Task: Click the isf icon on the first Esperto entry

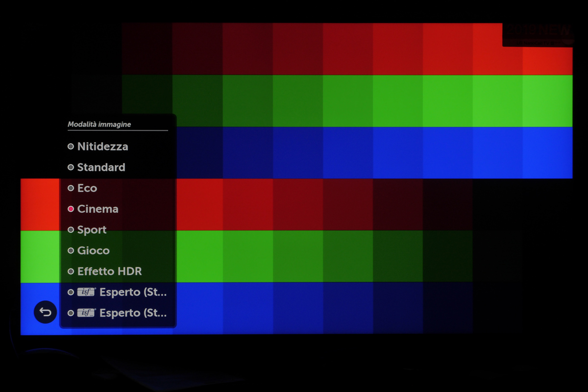Action: coord(86,293)
